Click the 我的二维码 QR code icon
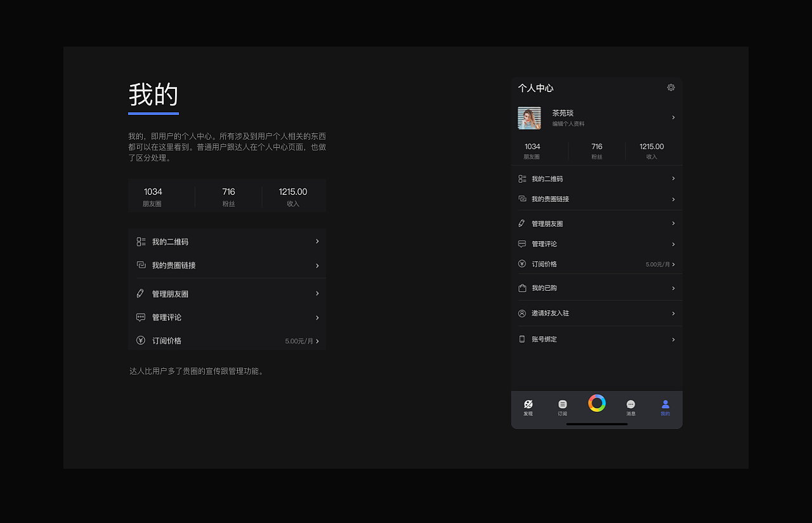Image resolution: width=812 pixels, height=523 pixels. coord(521,178)
